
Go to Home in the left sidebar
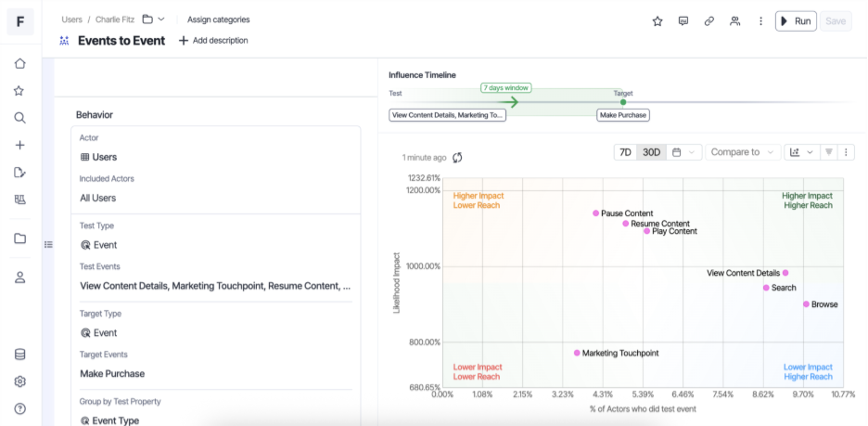click(x=19, y=64)
